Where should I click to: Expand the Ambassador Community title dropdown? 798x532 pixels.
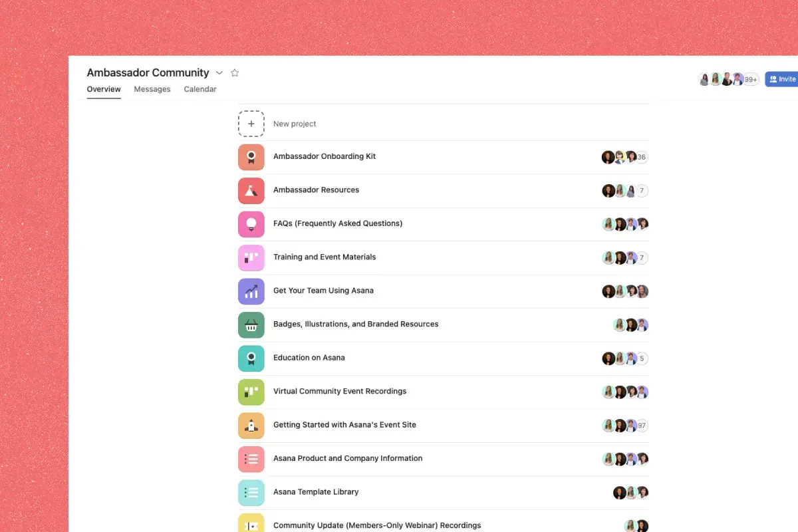[x=219, y=72]
